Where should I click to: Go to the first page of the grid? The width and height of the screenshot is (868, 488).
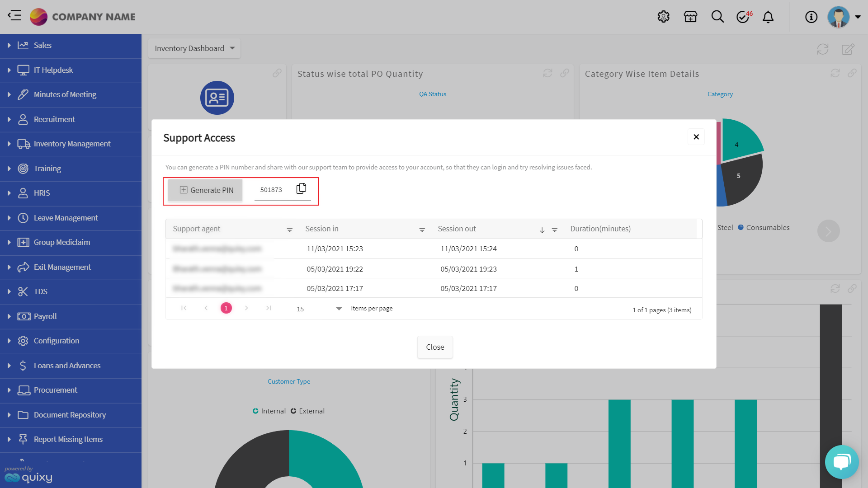tap(184, 308)
